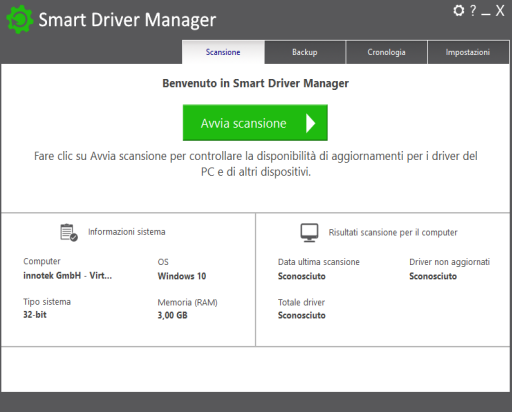
Task: Click the Smart Driver Manager title text
Action: coord(127,20)
